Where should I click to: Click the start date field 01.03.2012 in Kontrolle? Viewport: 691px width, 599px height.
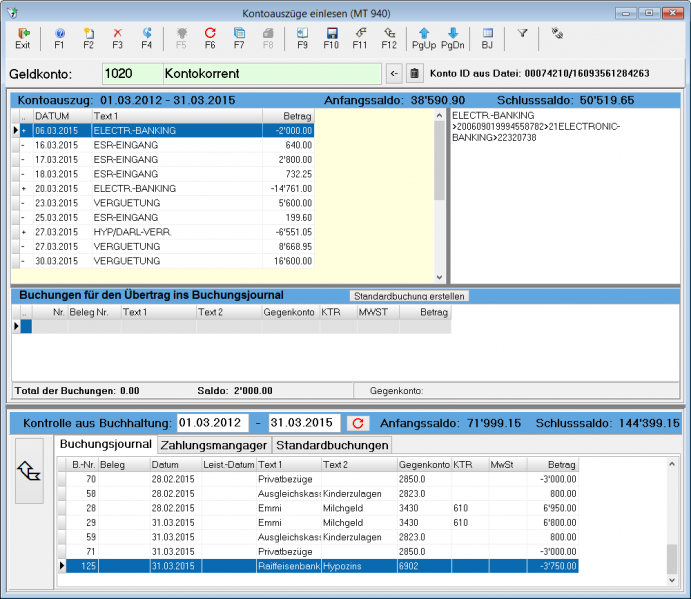(213, 423)
